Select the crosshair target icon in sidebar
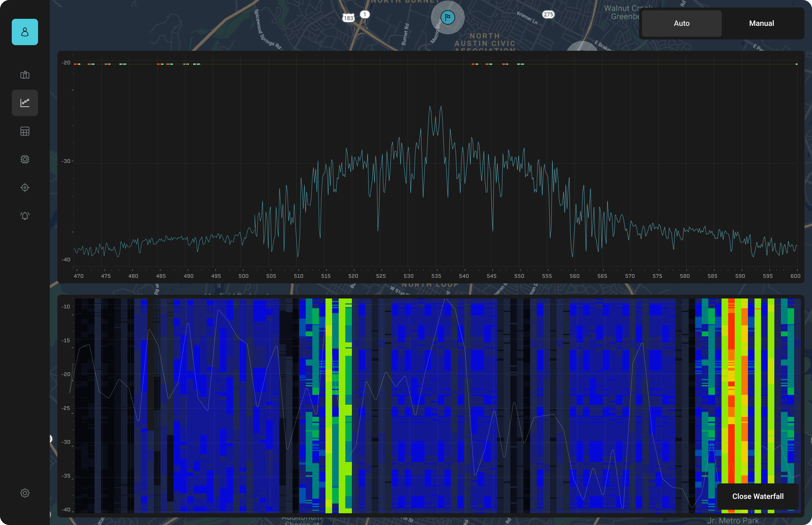The height and width of the screenshot is (525, 812). coord(25,188)
